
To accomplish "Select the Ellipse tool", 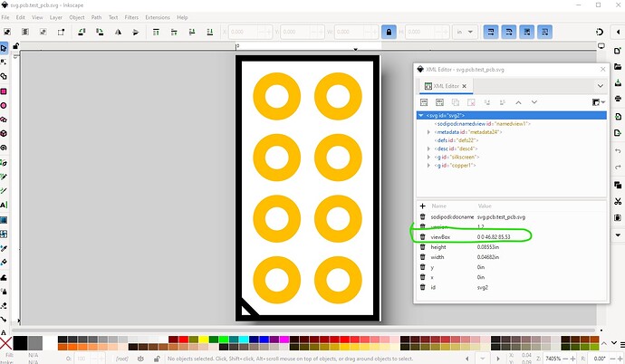I will (5, 105).
